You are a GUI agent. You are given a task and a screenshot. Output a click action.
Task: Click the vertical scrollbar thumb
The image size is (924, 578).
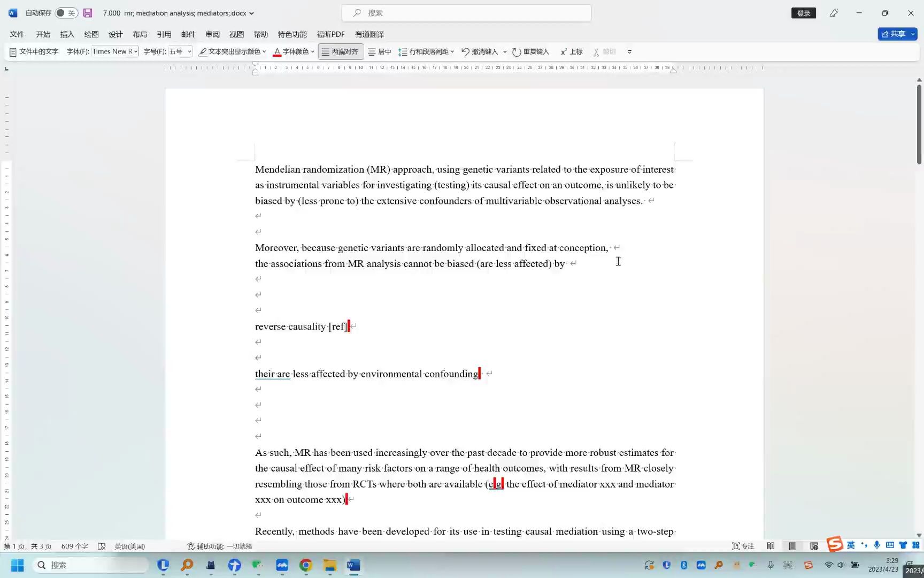pyautogui.click(x=919, y=124)
